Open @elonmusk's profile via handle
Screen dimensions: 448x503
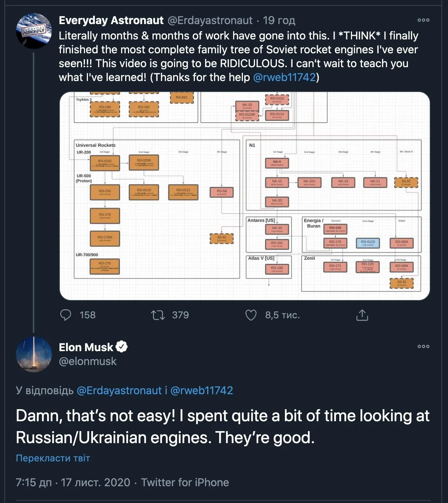click(x=87, y=361)
